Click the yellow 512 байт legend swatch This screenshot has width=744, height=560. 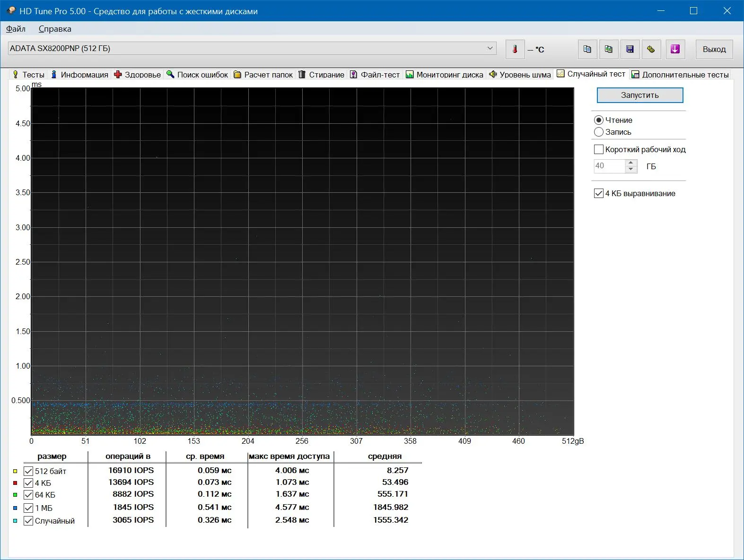pyautogui.click(x=15, y=471)
